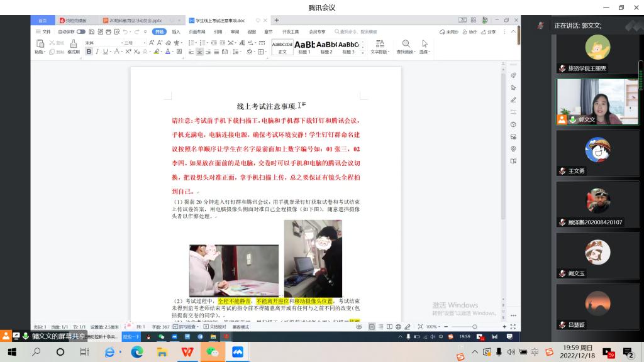Screen dimensions: 644x362
Task: Toggle Bold formatting in the ribbon
Action: (x=89, y=52)
